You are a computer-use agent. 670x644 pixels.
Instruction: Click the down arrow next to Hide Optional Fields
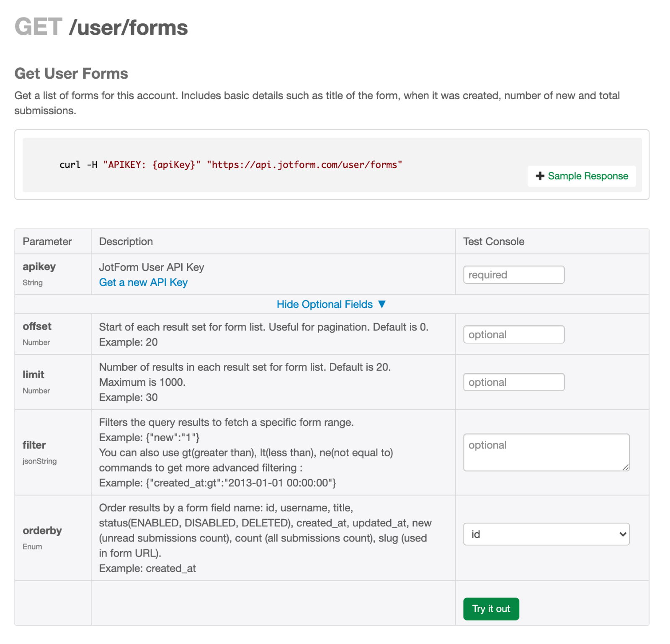pos(382,304)
